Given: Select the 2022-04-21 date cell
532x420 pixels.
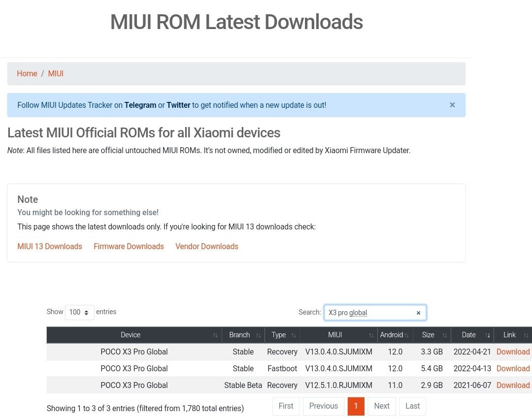Looking at the screenshot, I should point(472,352).
